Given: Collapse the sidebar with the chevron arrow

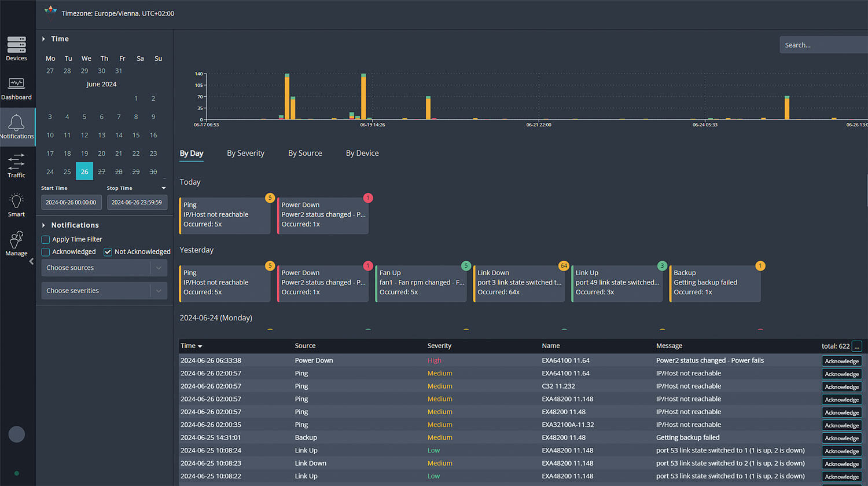Looking at the screenshot, I should tap(32, 261).
